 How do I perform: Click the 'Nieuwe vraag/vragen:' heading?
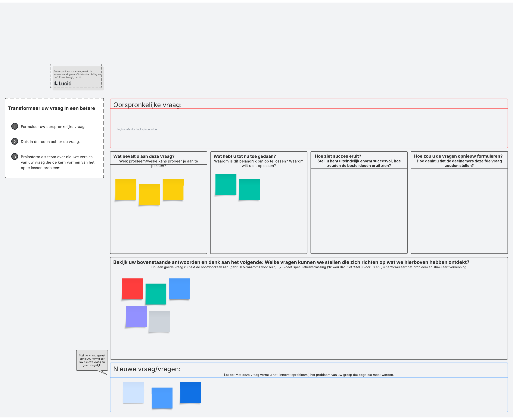147,369
